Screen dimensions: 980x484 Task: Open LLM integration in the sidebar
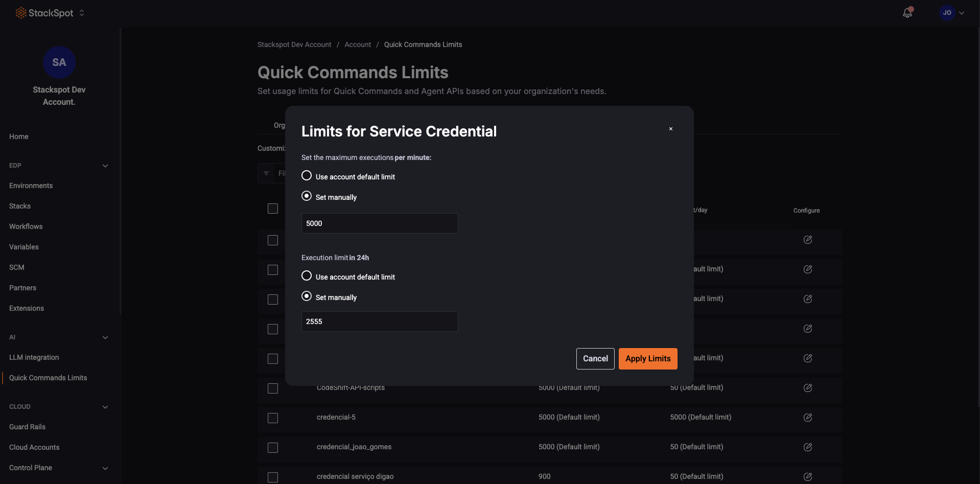[x=34, y=357]
